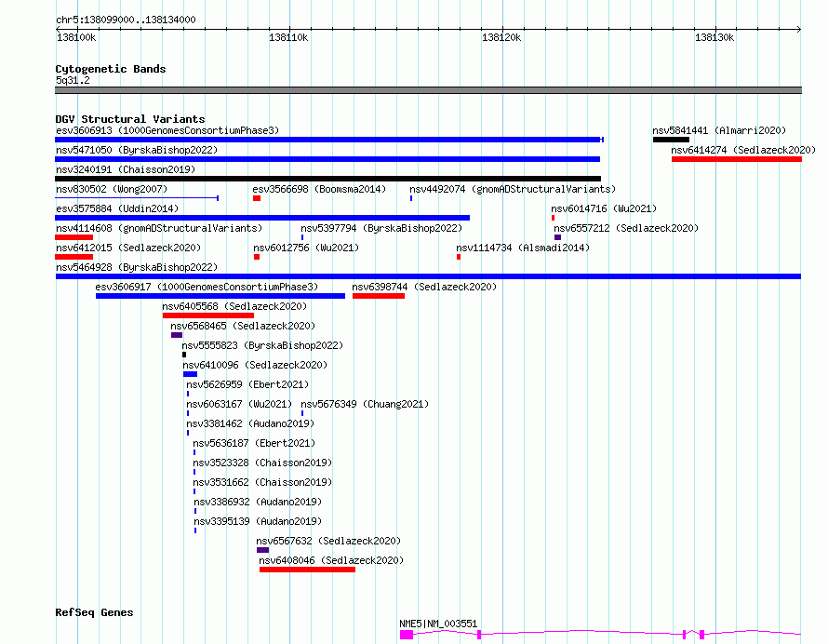Click the nsv6408046 (Sedlazeck2020) red bar
Image resolution: width=828 pixels, height=644 pixels.
[x=307, y=570]
